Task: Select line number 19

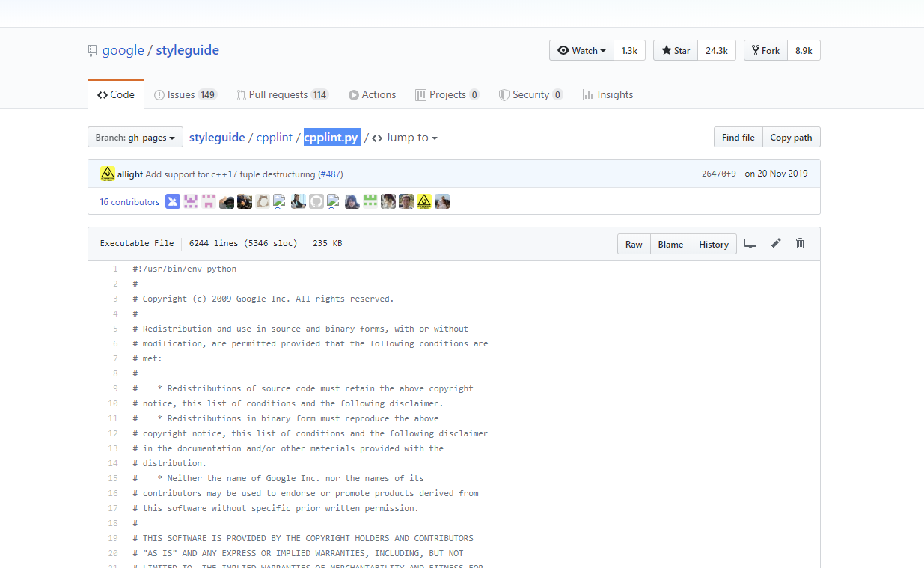Action: pyautogui.click(x=113, y=538)
